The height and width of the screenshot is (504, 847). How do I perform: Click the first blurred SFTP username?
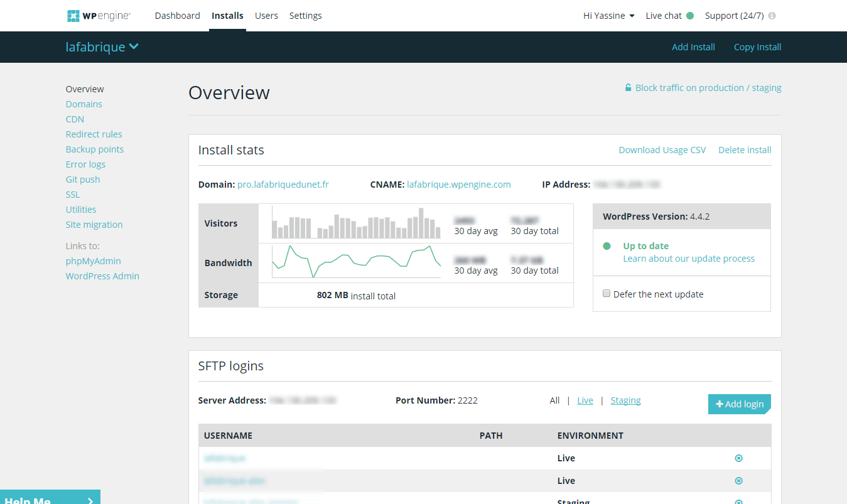click(x=224, y=458)
